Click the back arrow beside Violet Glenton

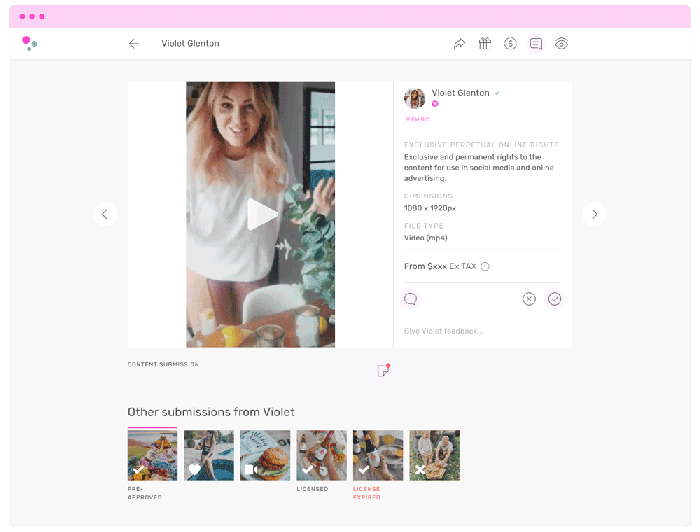click(134, 44)
